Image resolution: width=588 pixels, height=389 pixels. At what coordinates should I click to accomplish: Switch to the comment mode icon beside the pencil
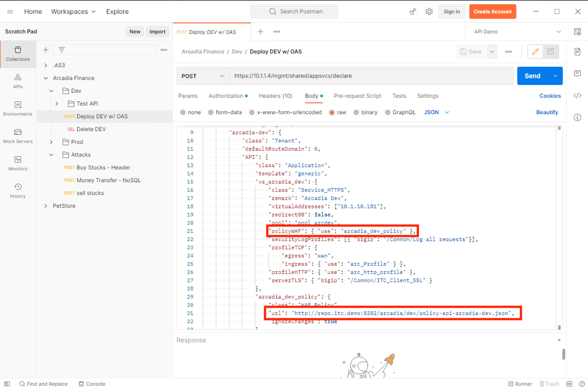(551, 52)
